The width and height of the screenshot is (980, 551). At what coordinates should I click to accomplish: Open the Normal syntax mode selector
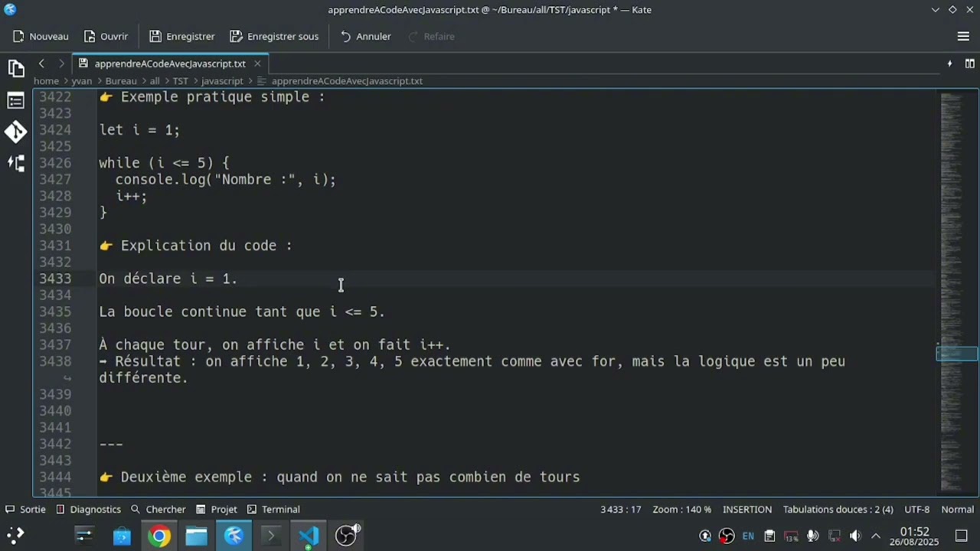[957, 509]
